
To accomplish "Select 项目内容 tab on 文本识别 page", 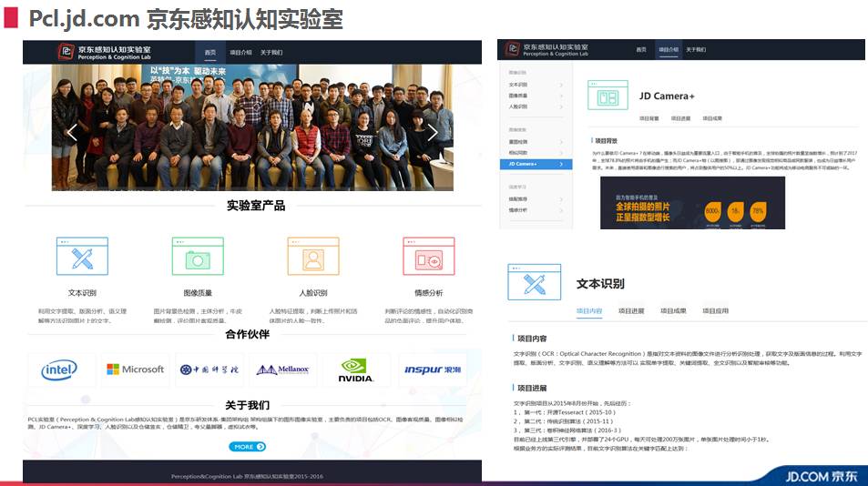I will [589, 310].
